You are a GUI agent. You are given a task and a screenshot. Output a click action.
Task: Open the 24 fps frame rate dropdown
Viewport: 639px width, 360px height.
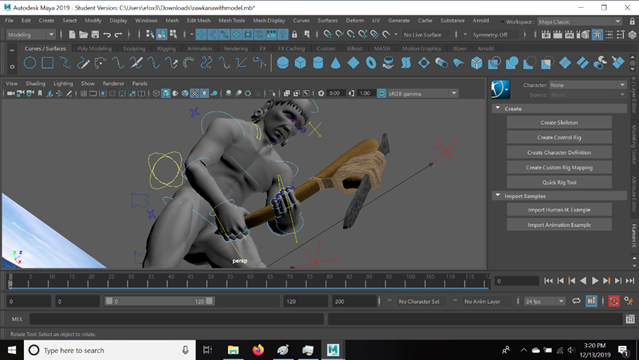(545, 301)
